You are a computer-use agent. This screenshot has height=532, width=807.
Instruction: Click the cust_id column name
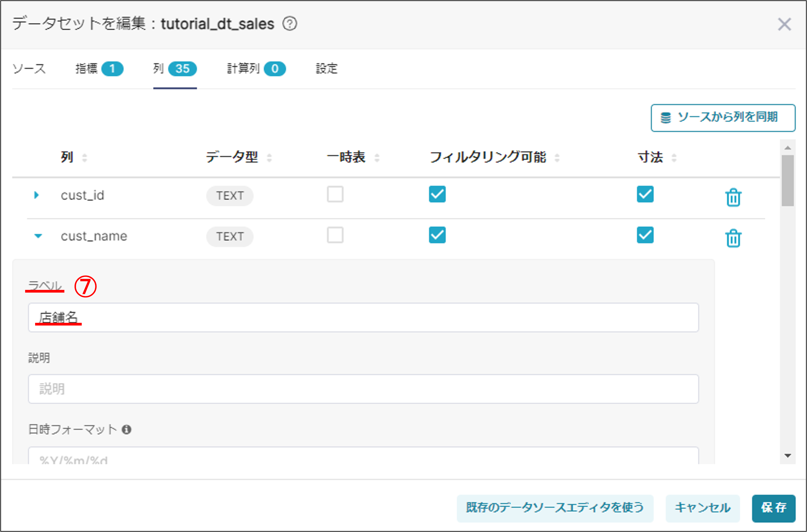tap(82, 195)
